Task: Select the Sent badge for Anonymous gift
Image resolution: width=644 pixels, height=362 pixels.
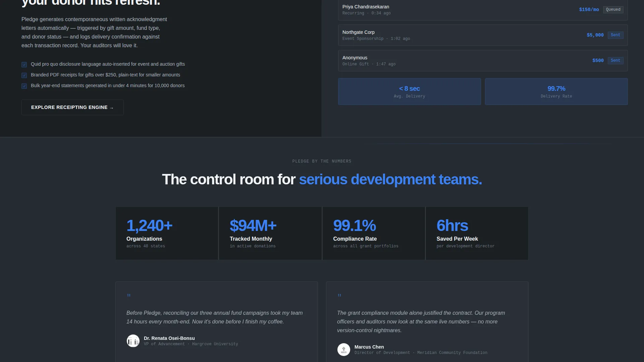Action: click(x=615, y=60)
